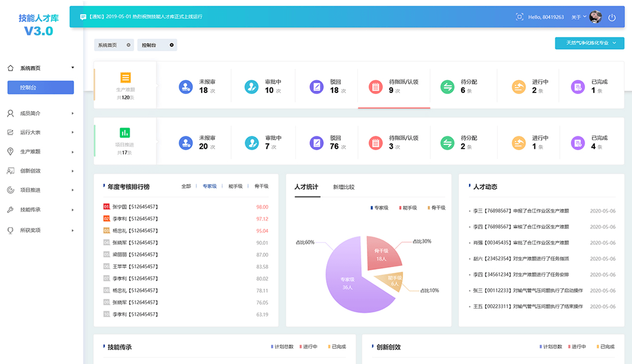Click the 生产难题 location pin icon
632x364 pixels.
(10, 152)
